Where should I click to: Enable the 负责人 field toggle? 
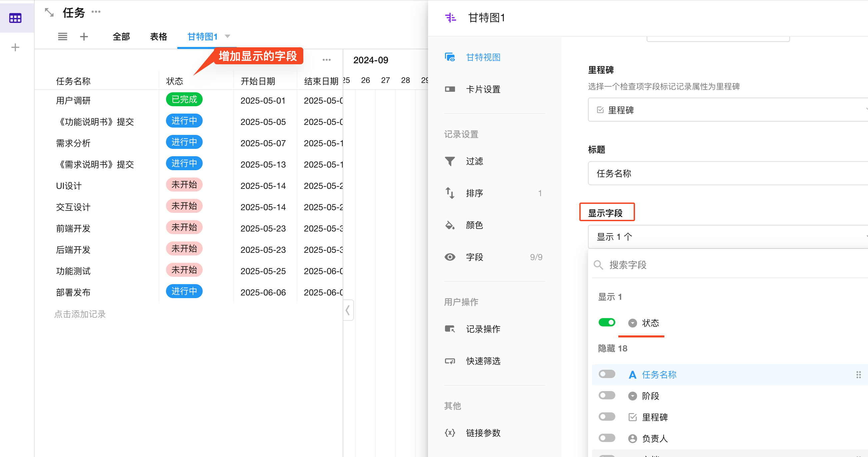click(x=607, y=438)
